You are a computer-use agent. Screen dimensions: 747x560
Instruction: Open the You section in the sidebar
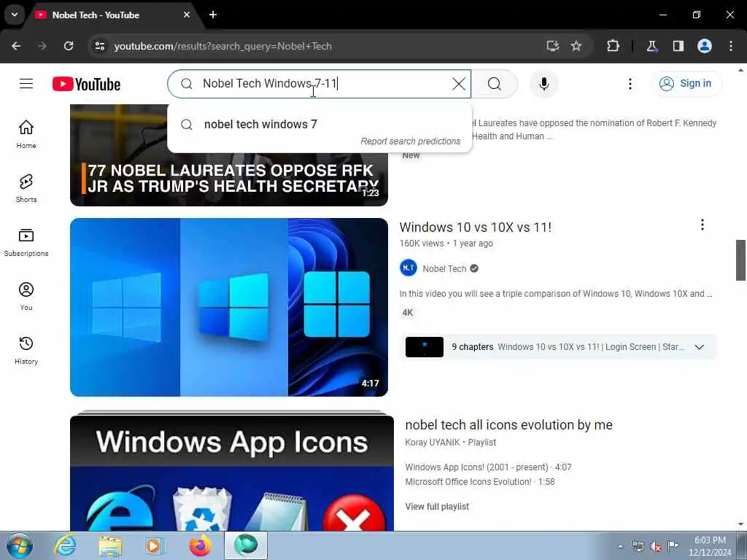pyautogui.click(x=26, y=296)
